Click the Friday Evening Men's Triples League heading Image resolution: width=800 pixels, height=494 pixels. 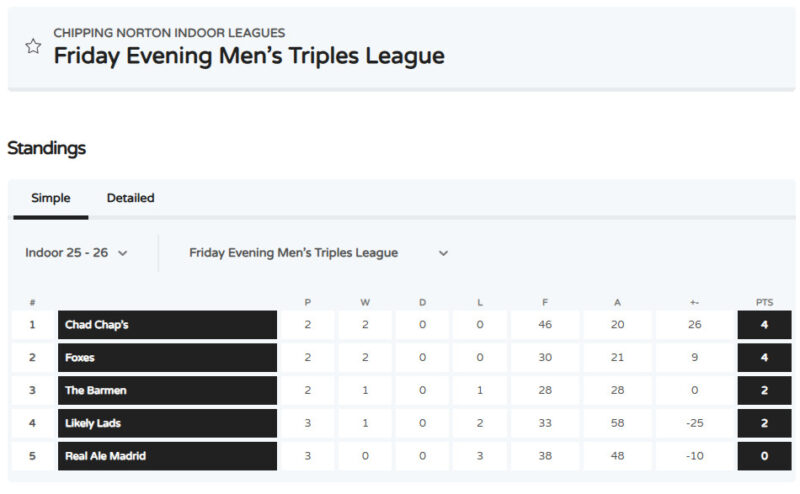point(249,56)
